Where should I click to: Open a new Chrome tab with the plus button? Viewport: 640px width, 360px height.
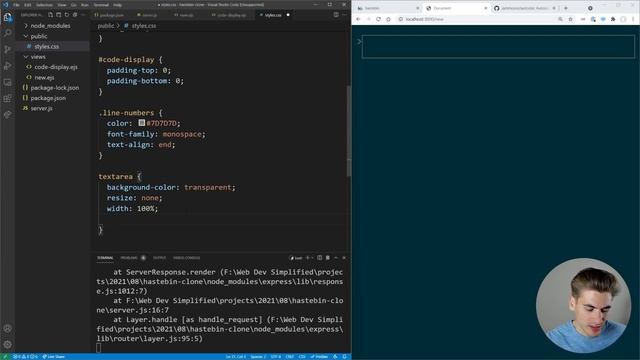click(x=566, y=8)
